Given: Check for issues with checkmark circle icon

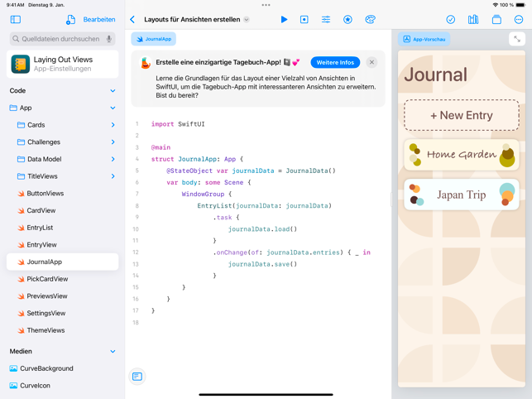Looking at the screenshot, I should (451, 20).
